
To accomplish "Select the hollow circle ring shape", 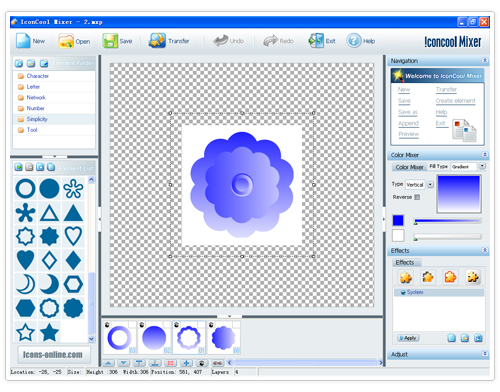I will 25,188.
